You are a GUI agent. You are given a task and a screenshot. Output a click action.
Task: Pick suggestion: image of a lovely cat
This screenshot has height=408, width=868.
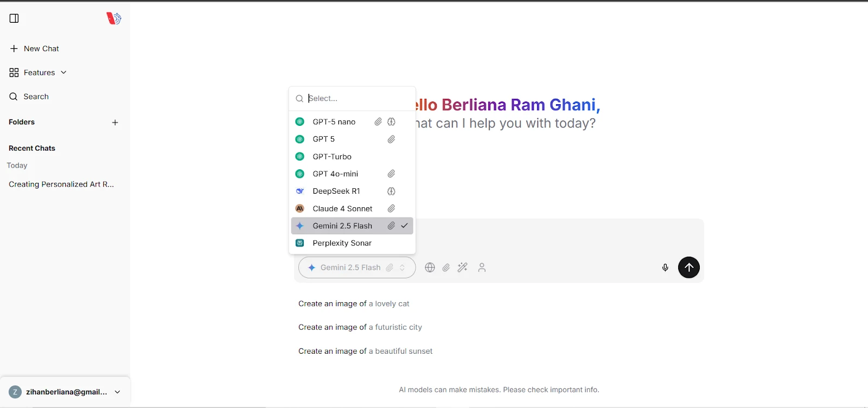354,304
